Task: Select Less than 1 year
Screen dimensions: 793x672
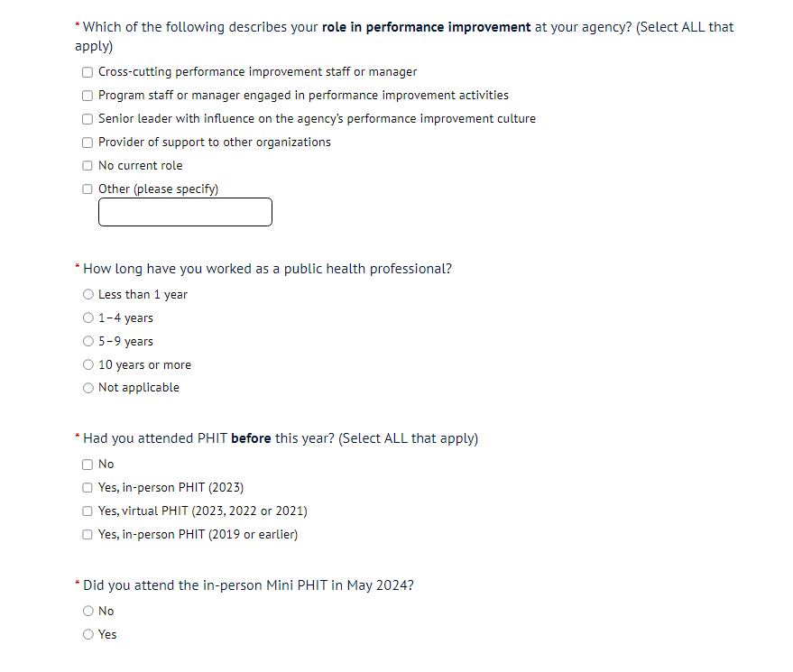Action: 88,295
